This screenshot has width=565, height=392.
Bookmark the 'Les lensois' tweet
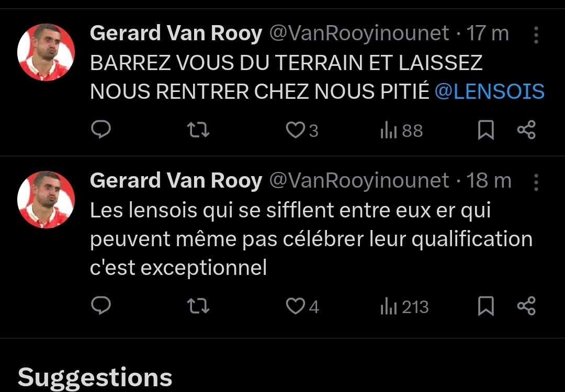(x=486, y=306)
